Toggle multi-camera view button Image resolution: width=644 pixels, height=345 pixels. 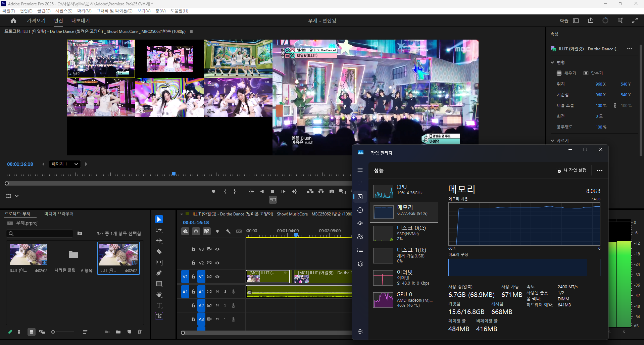click(273, 200)
